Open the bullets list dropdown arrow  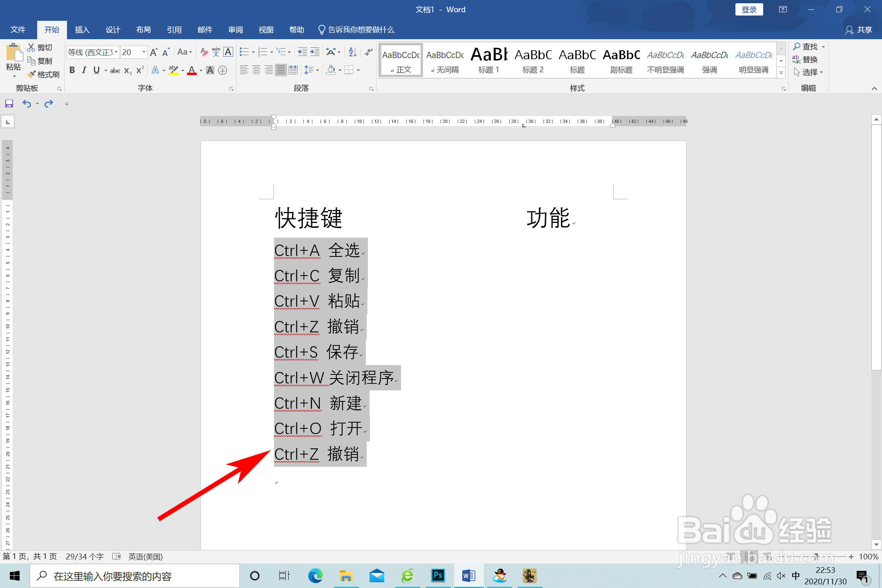click(x=252, y=52)
